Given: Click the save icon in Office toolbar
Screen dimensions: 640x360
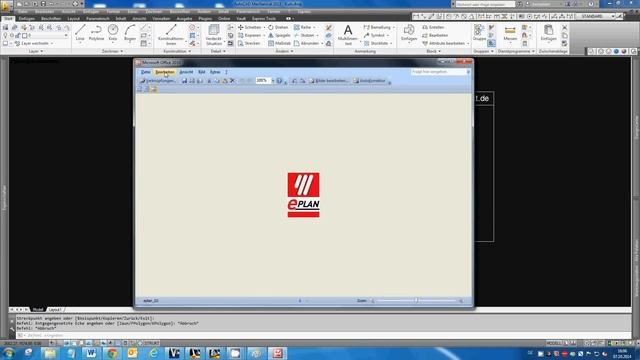Looking at the screenshot, I should click(184, 81).
